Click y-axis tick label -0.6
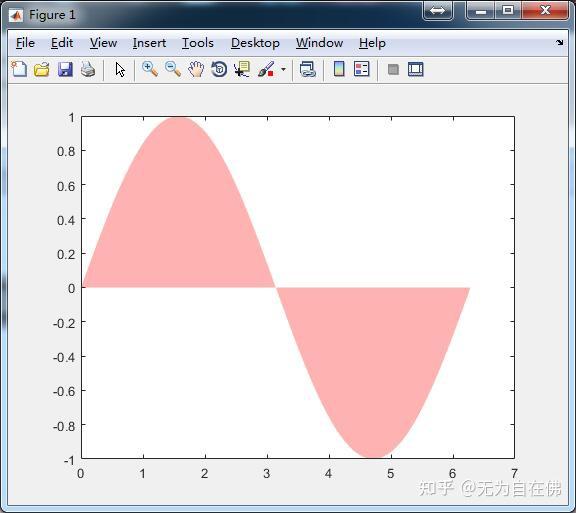 point(64,391)
